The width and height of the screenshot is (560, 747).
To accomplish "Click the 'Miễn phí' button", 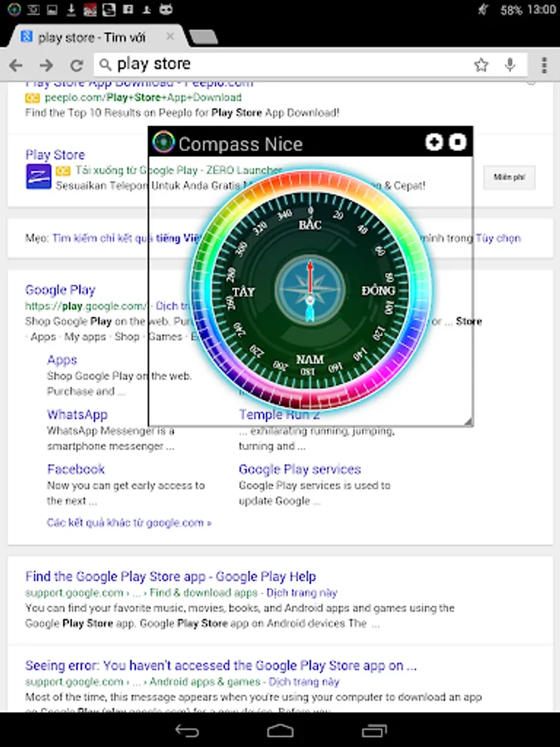I will pyautogui.click(x=509, y=178).
